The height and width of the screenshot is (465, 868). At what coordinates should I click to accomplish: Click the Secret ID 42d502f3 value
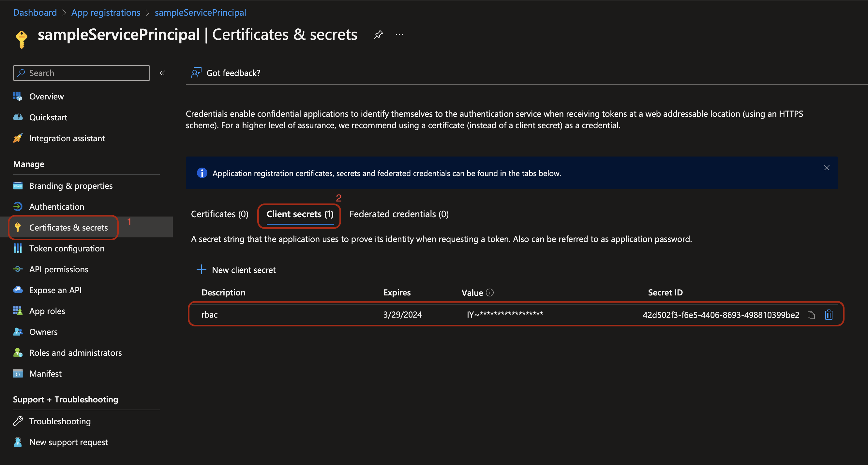(x=721, y=315)
